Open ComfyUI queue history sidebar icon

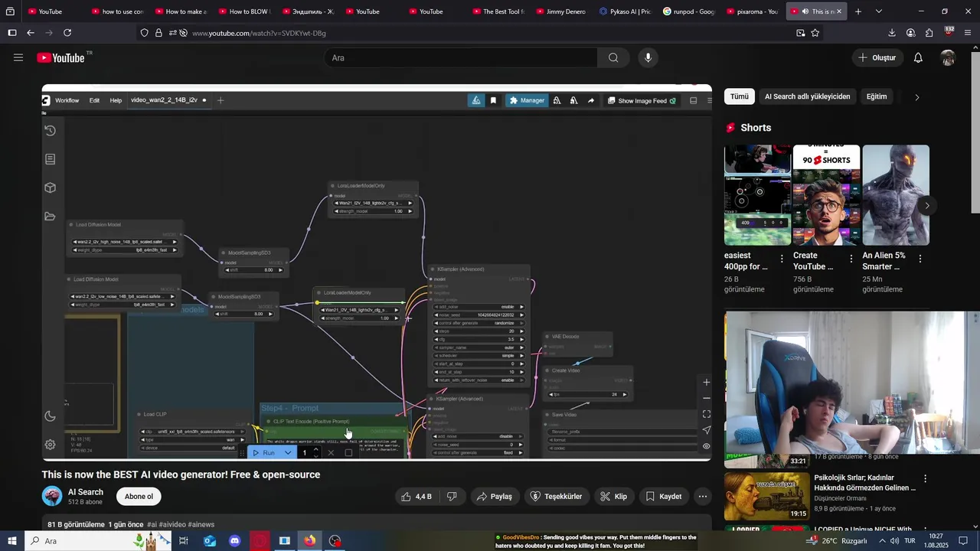(x=50, y=131)
